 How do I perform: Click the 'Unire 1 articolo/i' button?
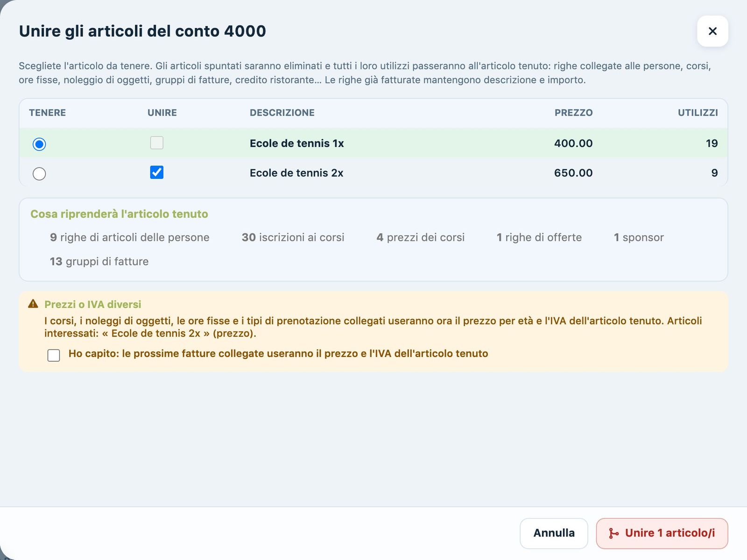pyautogui.click(x=662, y=533)
